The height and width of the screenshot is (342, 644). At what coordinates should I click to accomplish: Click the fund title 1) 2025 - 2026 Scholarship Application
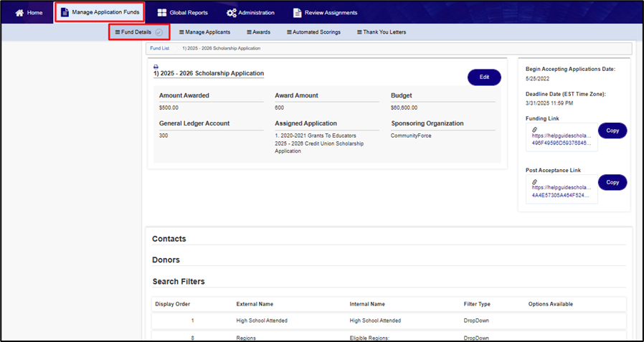click(209, 74)
